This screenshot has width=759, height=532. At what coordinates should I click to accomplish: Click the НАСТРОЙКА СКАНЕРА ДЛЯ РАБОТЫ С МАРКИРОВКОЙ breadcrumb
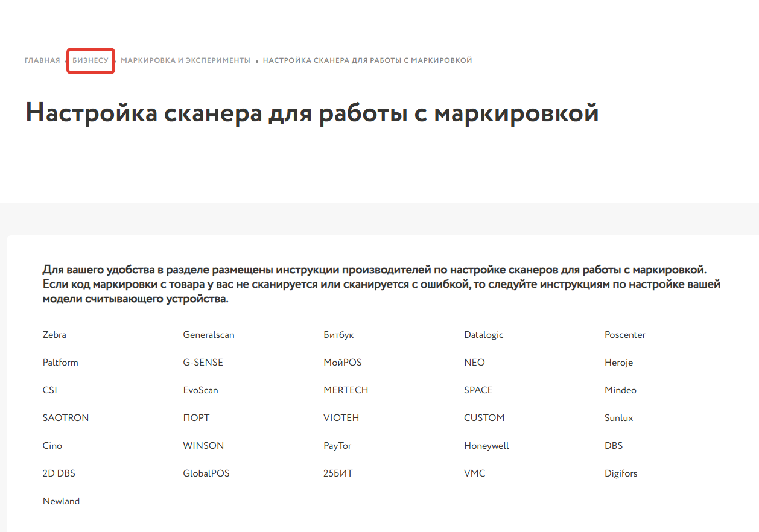coord(367,60)
